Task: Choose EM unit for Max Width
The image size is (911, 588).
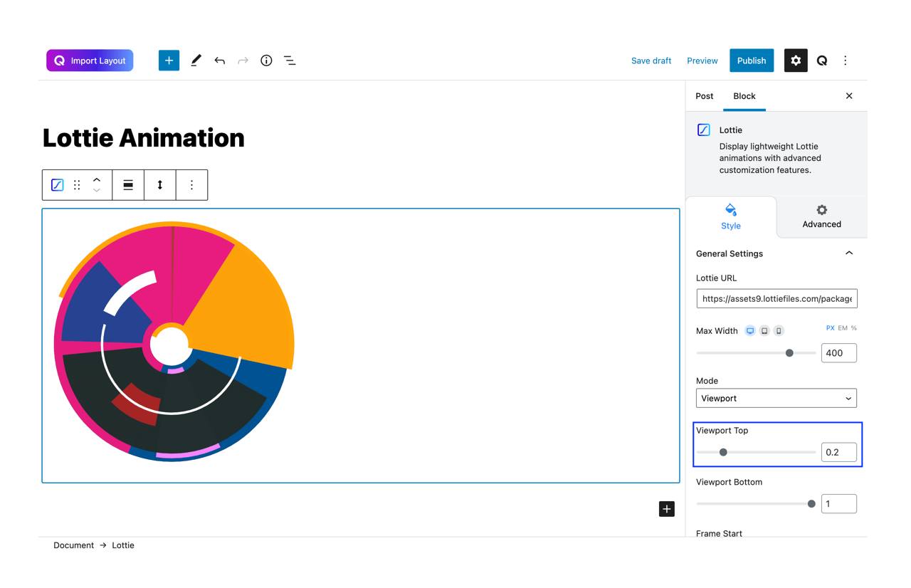Action: 843,328
